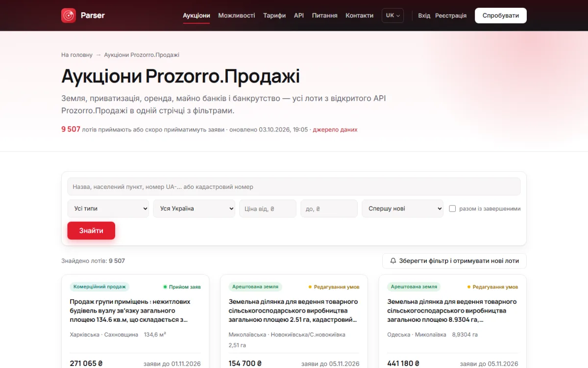This screenshot has height=368, width=588.
Task: Click the 'Комерційний продаж' tag
Action: 99,287
